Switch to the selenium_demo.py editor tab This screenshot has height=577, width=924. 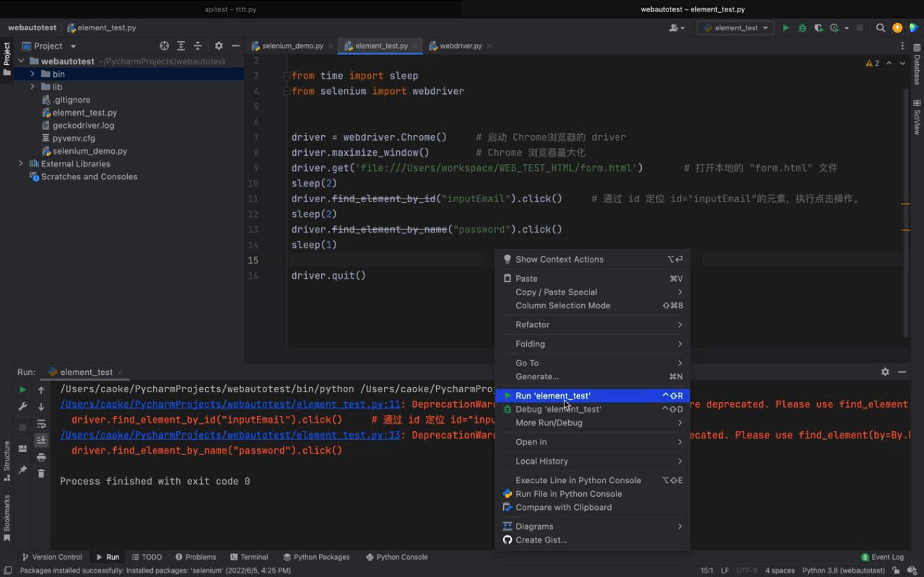(292, 45)
